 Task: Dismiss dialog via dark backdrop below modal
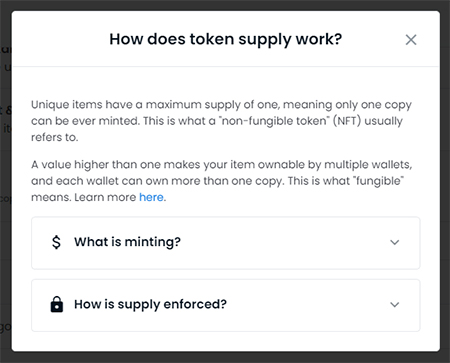pyautogui.click(x=225, y=357)
